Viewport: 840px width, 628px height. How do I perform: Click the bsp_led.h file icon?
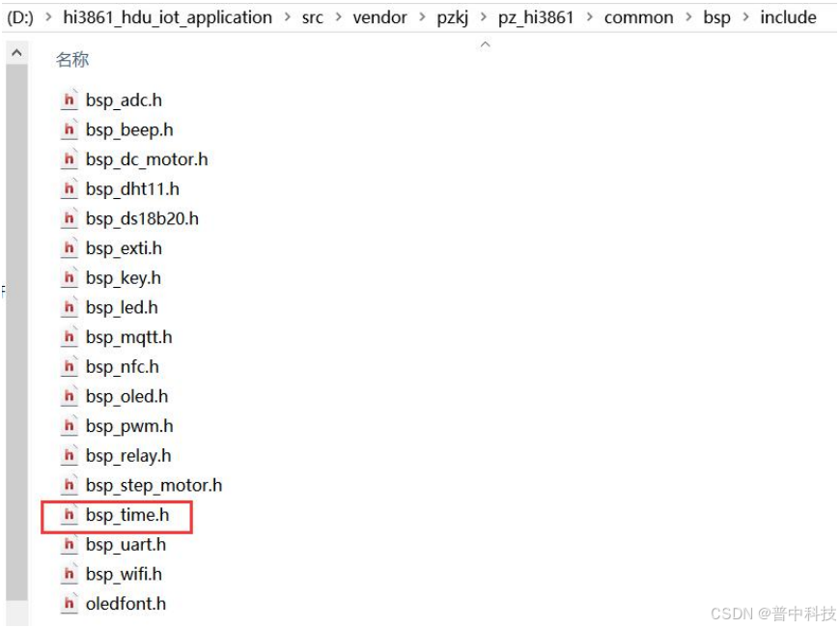coord(70,307)
